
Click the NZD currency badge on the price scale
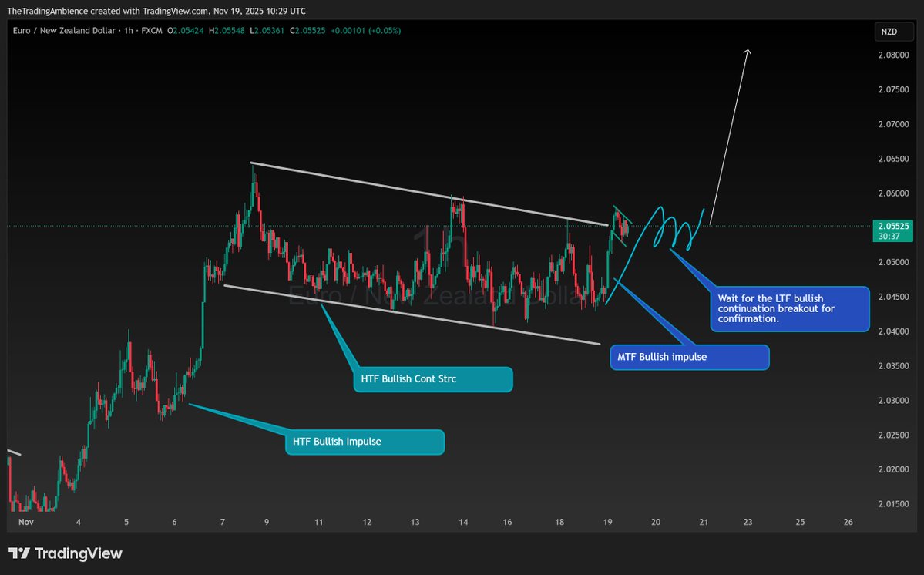click(x=893, y=32)
